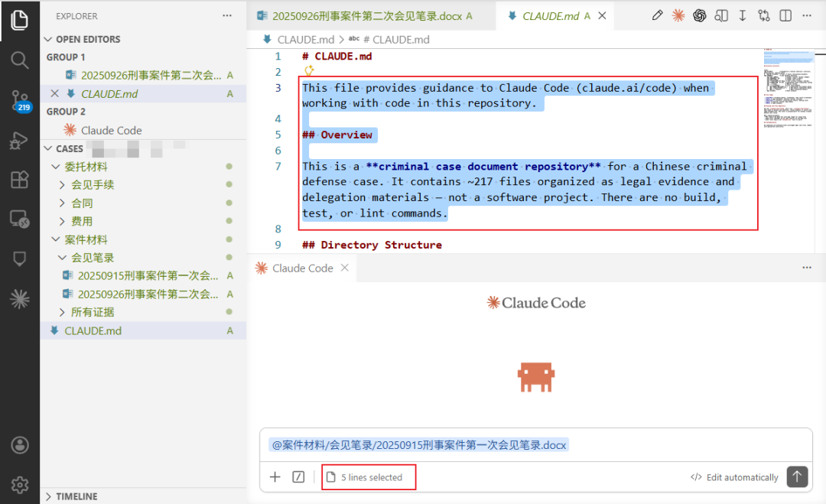Click the GROUP 2 label in Open Editors
Image resolution: width=826 pixels, height=504 pixels.
pos(65,112)
